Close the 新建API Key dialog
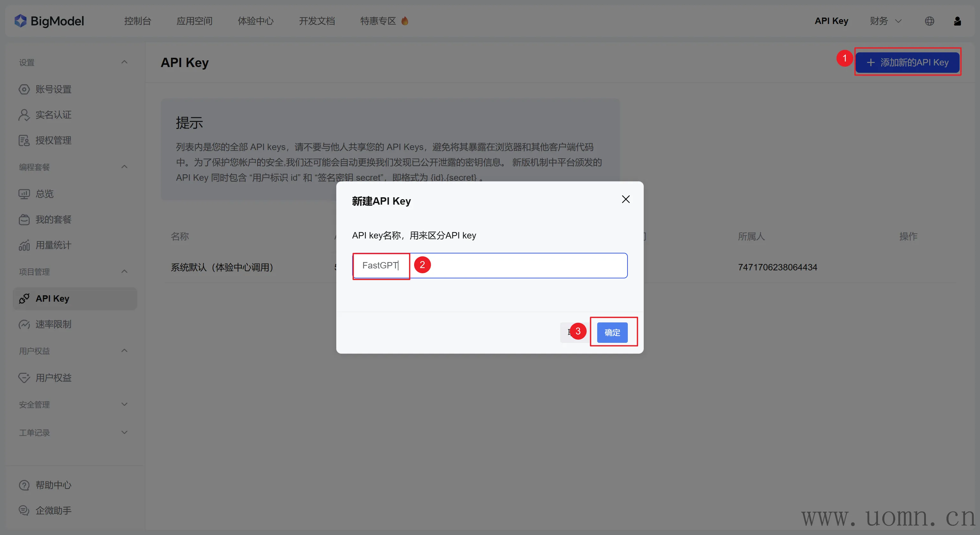 pos(626,199)
